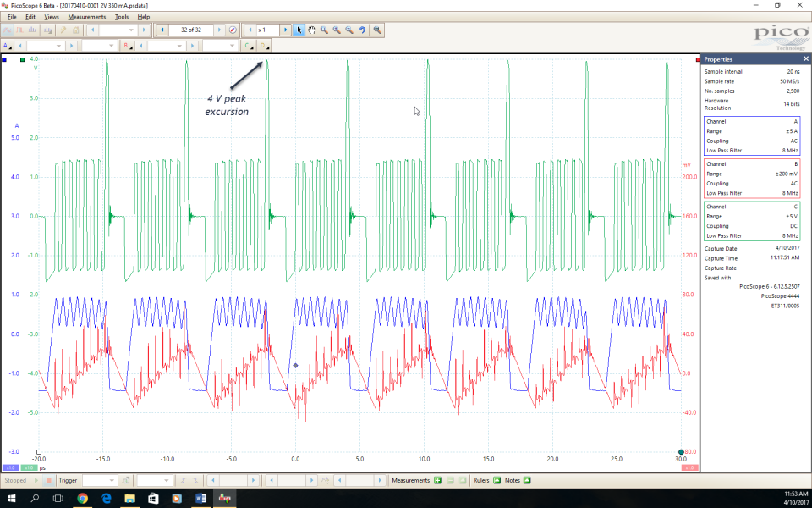Click the Channel D button

pos(264,46)
